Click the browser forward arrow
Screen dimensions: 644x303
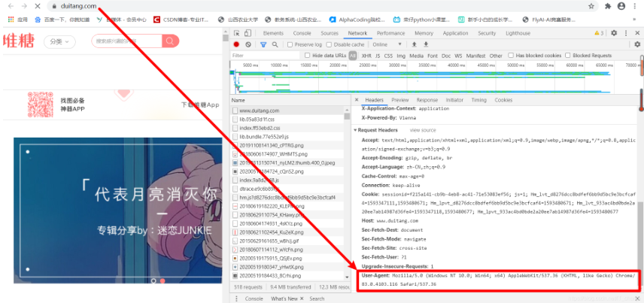(x=24, y=6)
